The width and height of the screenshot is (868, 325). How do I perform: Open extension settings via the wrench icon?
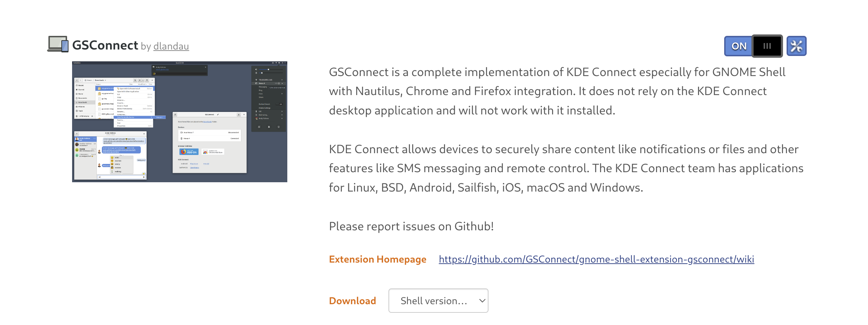(x=796, y=46)
